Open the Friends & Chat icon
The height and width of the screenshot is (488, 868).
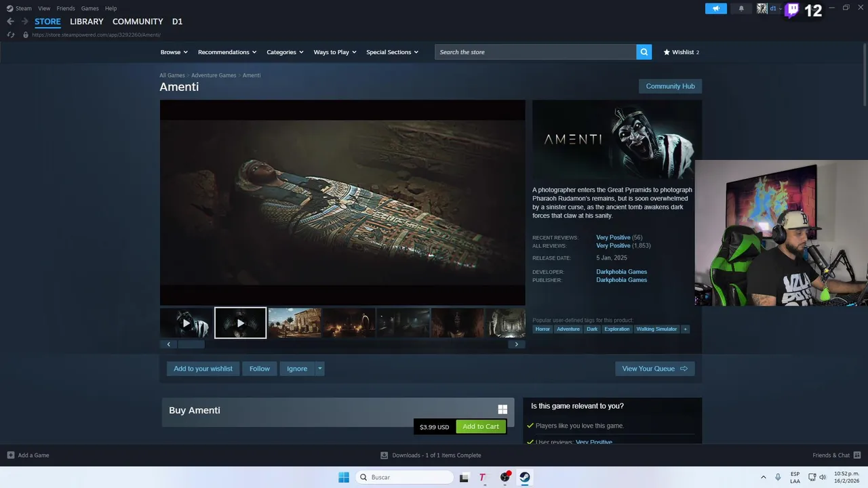click(857, 455)
